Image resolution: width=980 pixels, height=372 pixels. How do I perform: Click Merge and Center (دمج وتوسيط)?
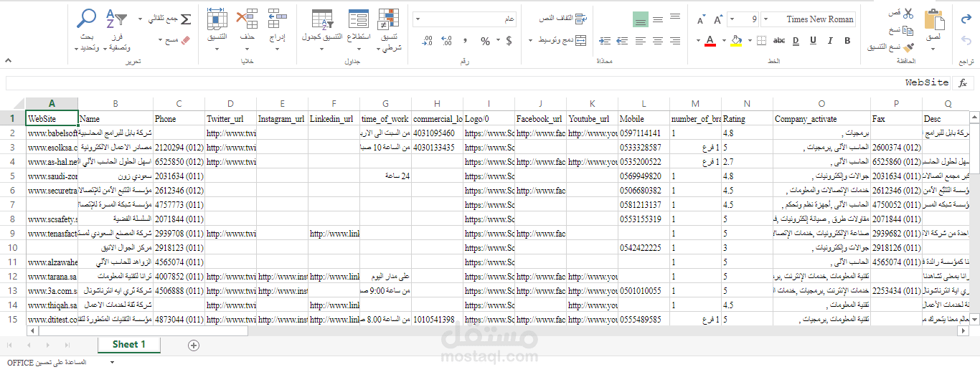click(562, 40)
